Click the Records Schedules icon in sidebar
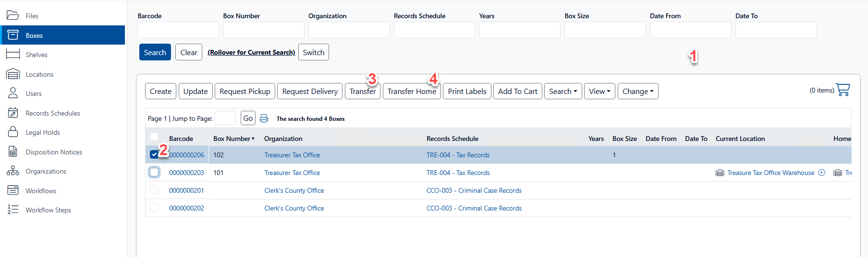Image resolution: width=868 pixels, height=257 pixels. click(13, 113)
